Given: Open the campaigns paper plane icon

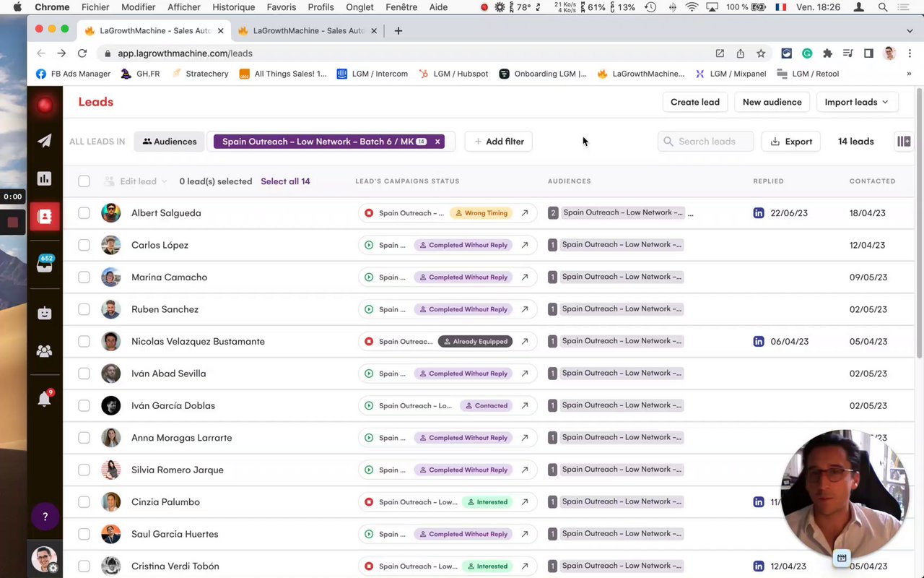Looking at the screenshot, I should 45,141.
